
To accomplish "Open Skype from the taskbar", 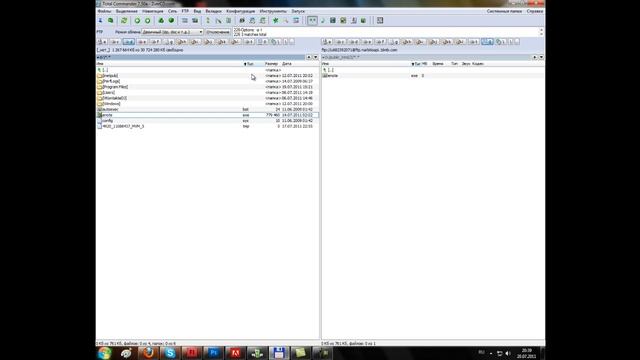I will (170, 353).
